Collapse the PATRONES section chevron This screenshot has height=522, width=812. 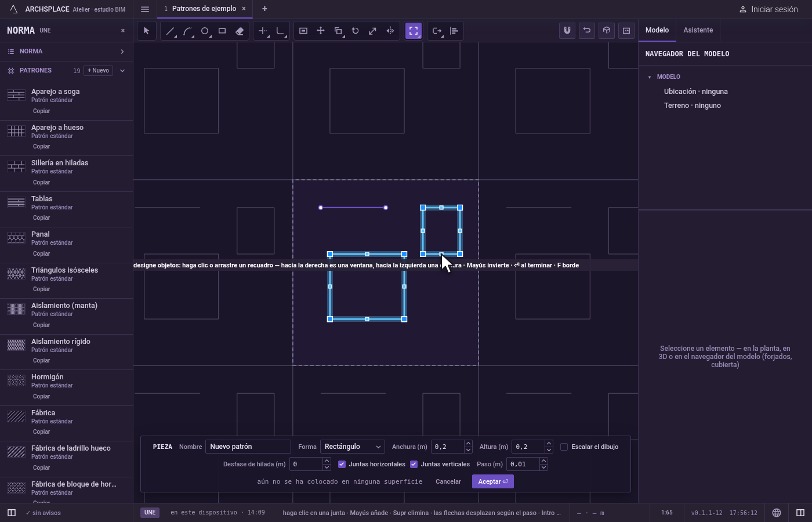coord(122,71)
